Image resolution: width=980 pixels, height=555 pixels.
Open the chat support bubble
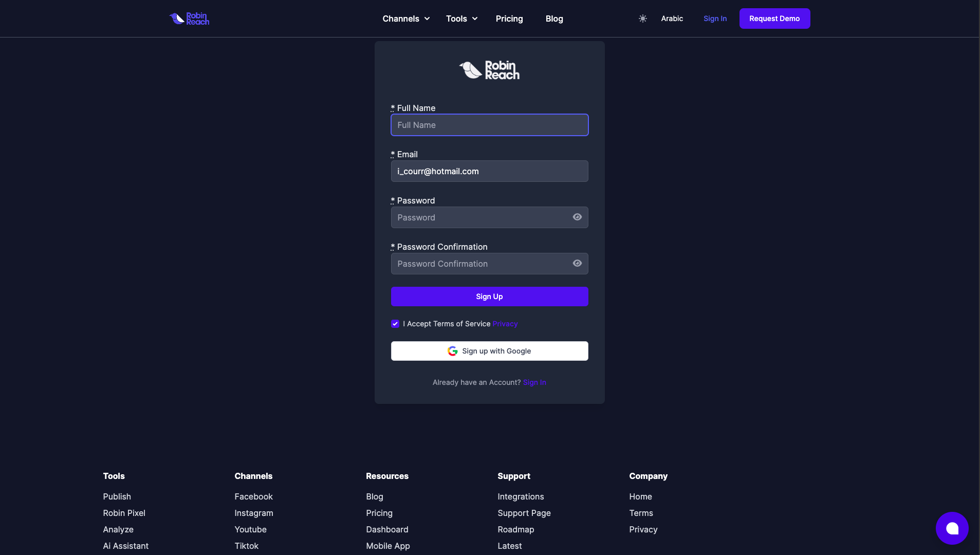[952, 528]
